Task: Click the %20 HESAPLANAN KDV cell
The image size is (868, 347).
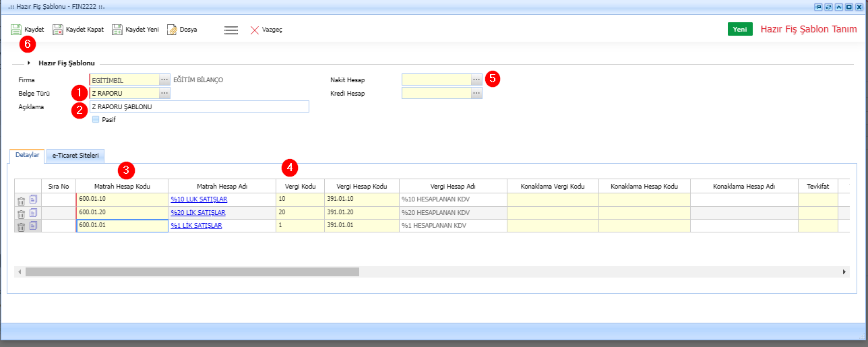Action: 453,212
